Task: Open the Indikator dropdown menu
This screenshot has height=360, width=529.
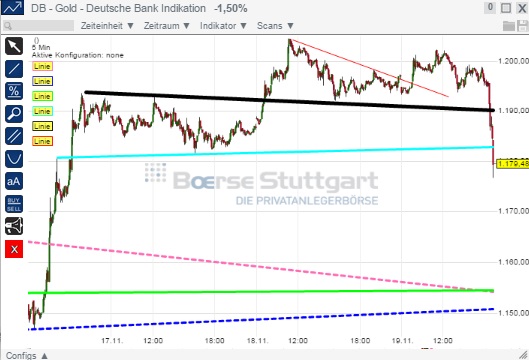Action: click(x=223, y=26)
